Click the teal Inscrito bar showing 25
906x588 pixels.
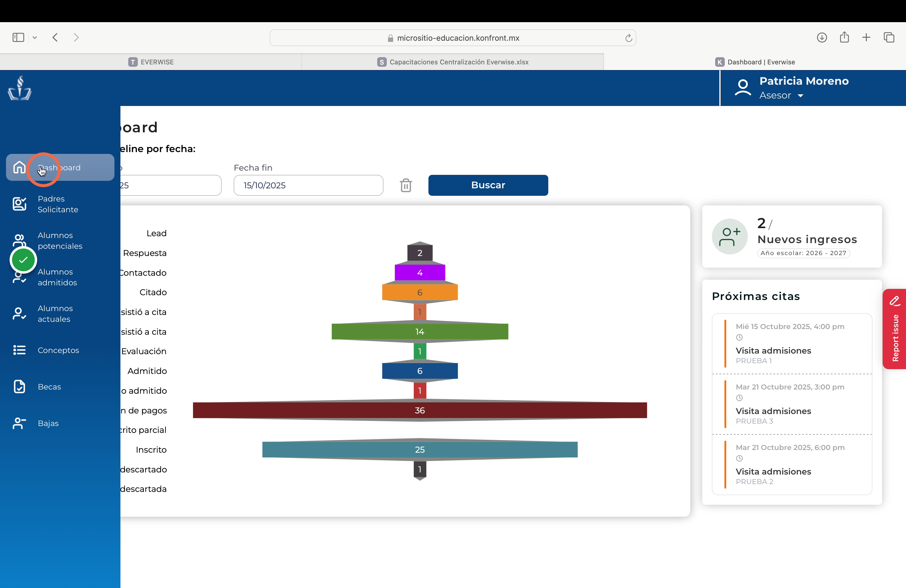[420, 450]
